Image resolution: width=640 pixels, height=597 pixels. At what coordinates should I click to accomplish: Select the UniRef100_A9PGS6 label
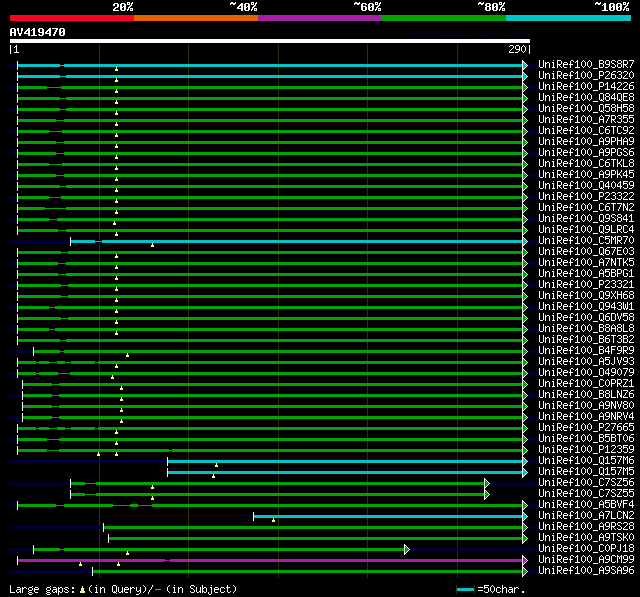[x=586, y=153]
